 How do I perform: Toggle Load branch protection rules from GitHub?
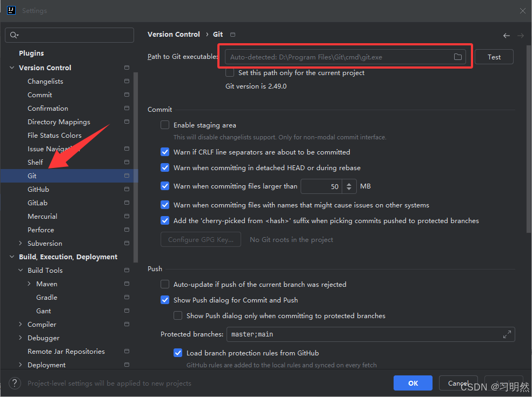pos(178,353)
